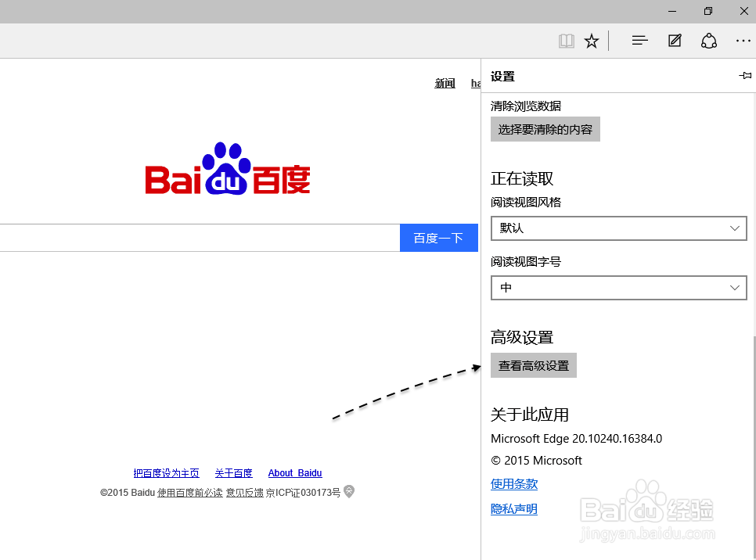Add page to favorites star icon
This screenshot has height=560, width=756.
(x=592, y=41)
